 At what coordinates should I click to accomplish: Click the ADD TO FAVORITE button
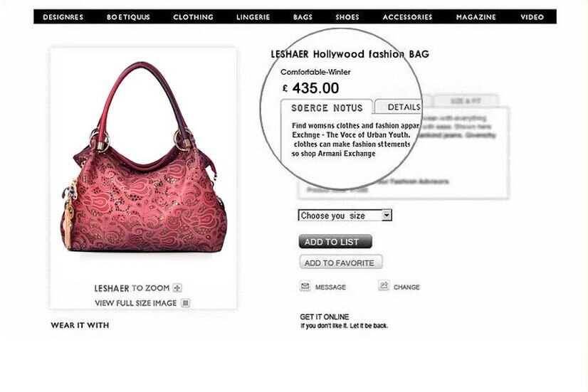(340, 263)
